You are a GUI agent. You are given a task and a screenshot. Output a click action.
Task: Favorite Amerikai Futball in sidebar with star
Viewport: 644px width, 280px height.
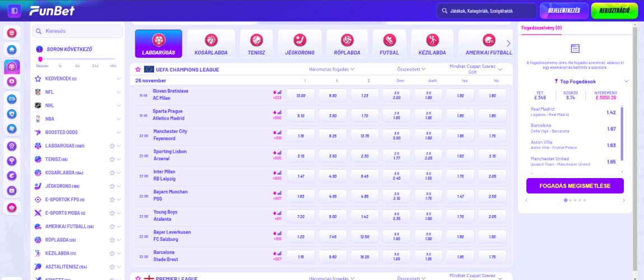111,227
